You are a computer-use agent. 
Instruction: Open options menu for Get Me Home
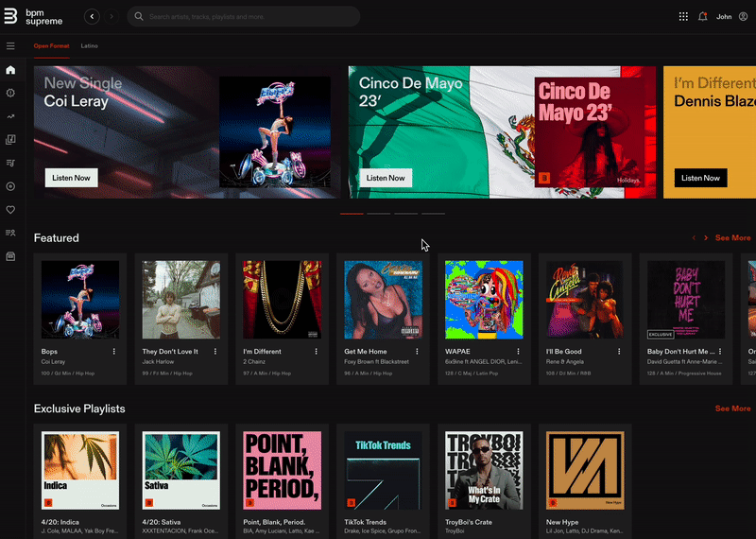pos(417,351)
